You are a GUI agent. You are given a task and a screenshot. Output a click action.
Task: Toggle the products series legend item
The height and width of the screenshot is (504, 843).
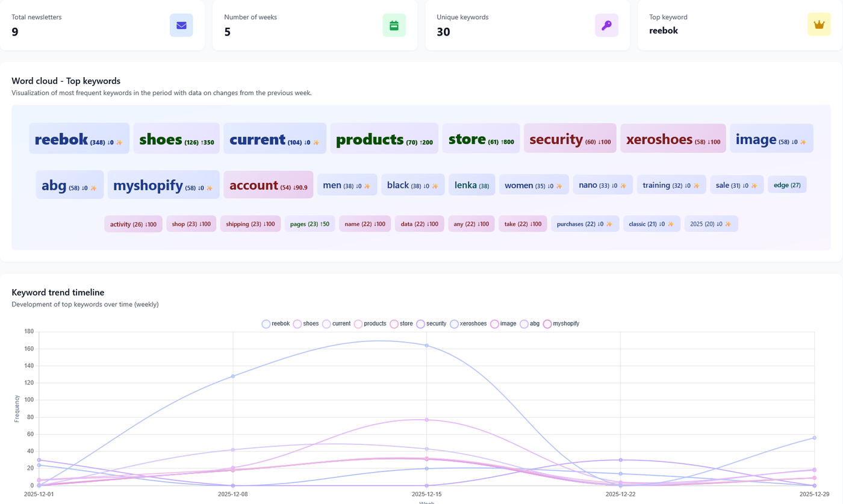coord(370,324)
